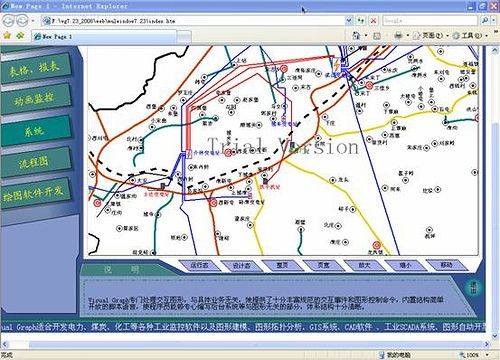500x360 pixels.
Task: Open the Home button dropdown arrow
Action: click(366, 36)
